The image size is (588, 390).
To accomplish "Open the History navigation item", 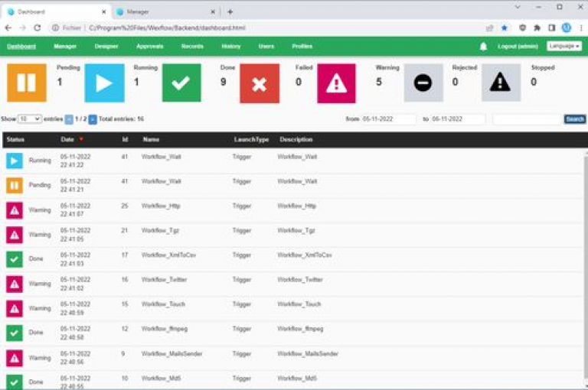I will point(231,47).
